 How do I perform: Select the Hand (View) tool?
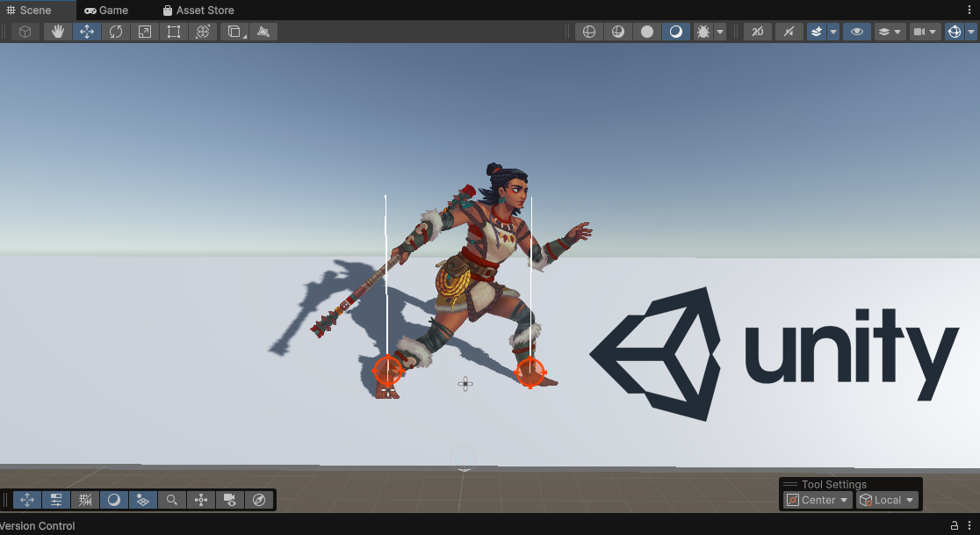(57, 32)
